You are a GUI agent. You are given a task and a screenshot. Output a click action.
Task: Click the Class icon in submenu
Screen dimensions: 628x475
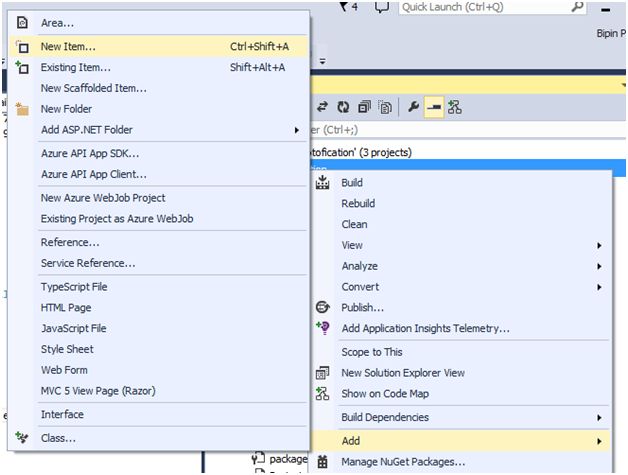pos(22,438)
